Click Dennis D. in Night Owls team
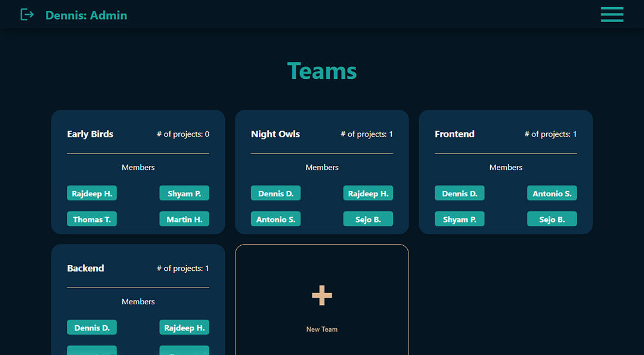Image resolution: width=644 pixels, height=355 pixels. pyautogui.click(x=275, y=193)
